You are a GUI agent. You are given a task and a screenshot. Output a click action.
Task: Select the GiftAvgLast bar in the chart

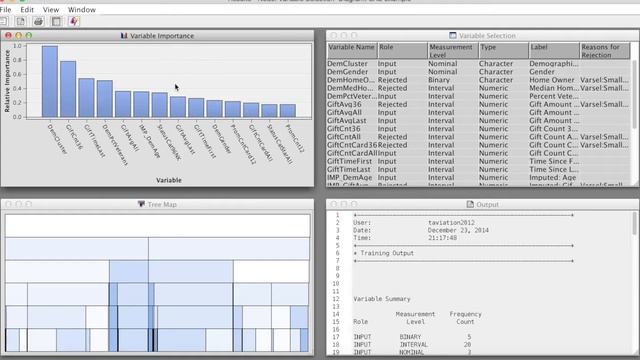[x=178, y=107]
